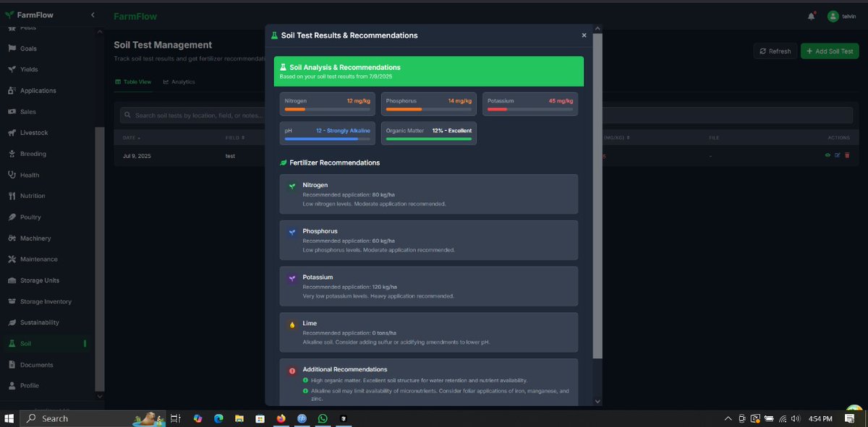
Task: Click the Potassium level bar
Action: (529, 109)
